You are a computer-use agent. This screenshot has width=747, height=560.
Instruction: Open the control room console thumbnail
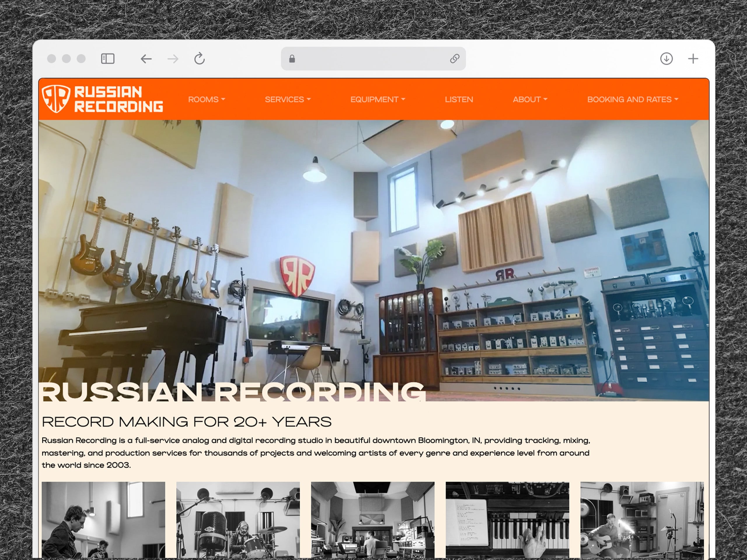coord(373,520)
